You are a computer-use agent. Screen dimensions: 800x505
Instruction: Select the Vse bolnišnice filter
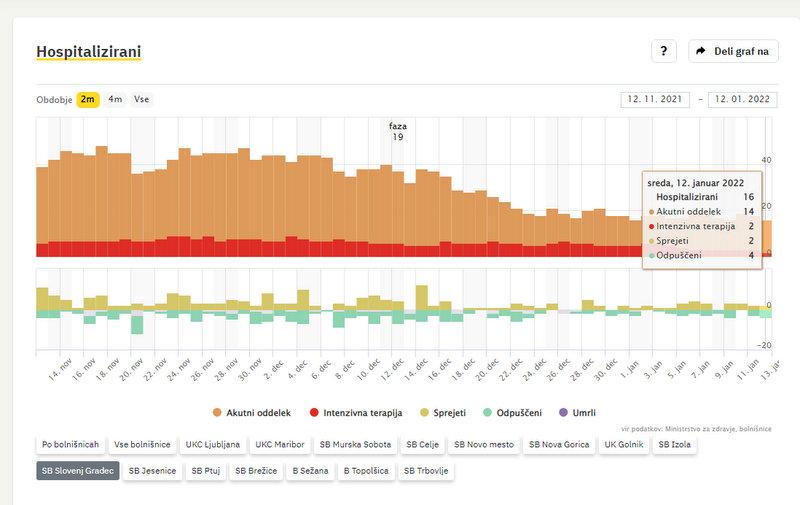click(143, 443)
